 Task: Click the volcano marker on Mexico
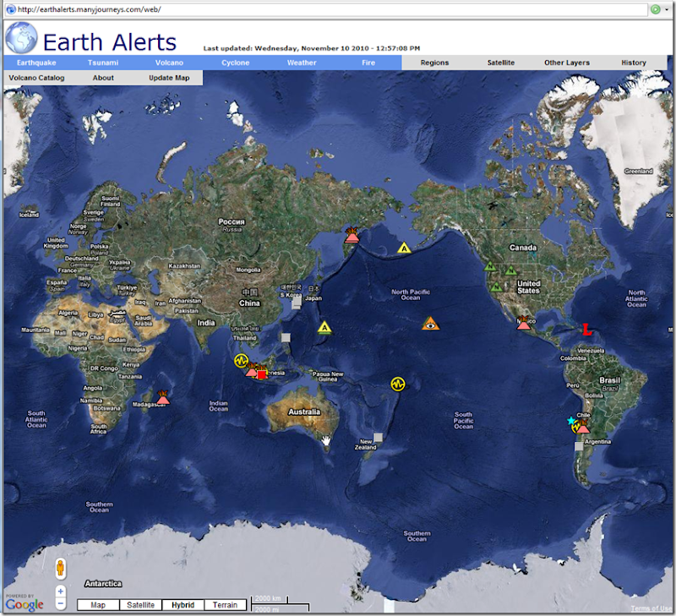tap(523, 323)
